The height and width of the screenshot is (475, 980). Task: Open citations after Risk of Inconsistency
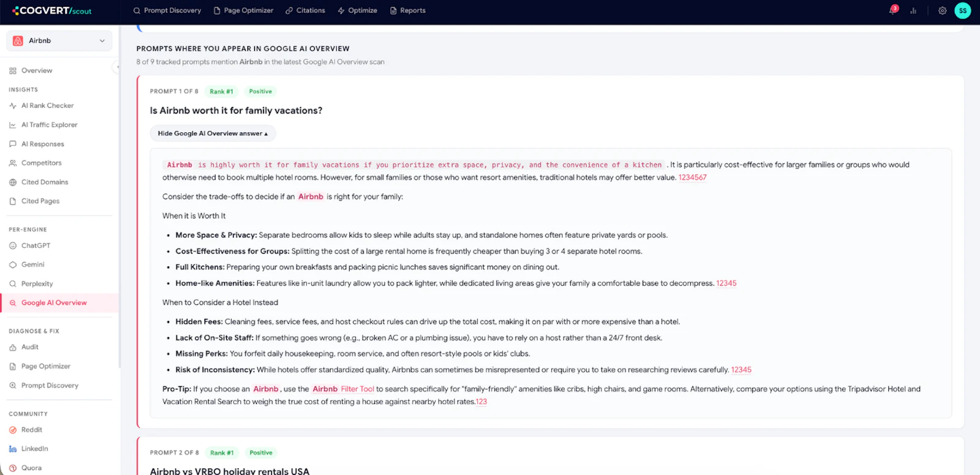tap(741, 370)
